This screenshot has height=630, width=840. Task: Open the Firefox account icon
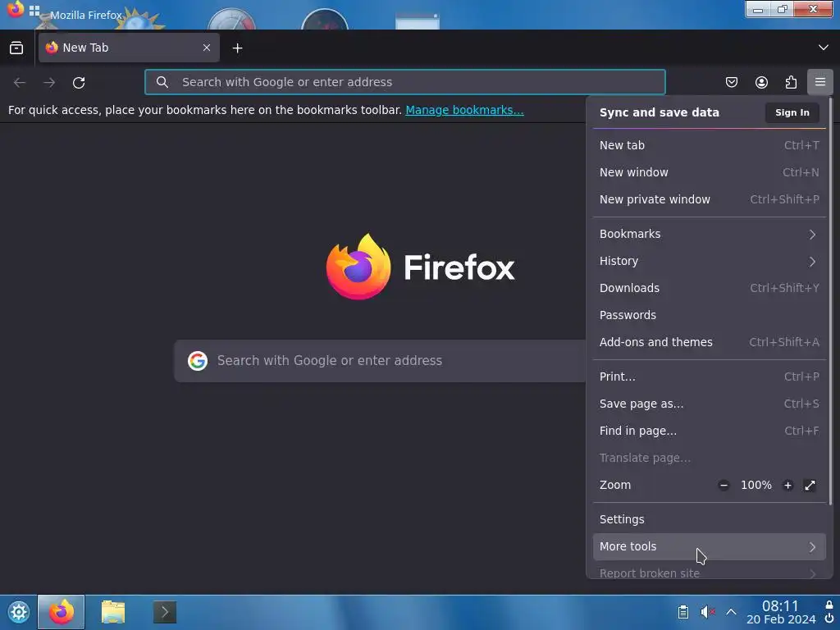(761, 82)
